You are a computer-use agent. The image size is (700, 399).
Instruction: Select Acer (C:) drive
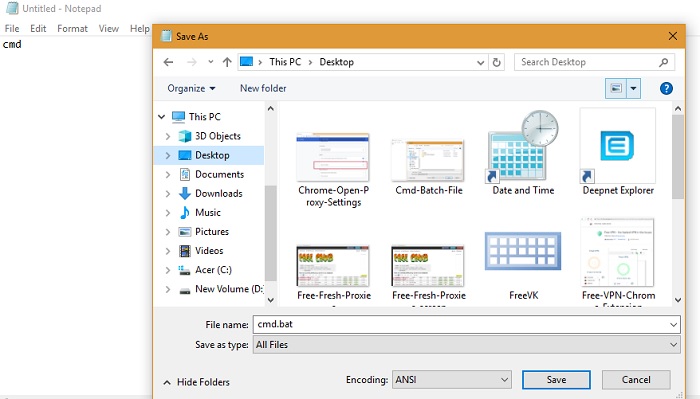[205, 270]
